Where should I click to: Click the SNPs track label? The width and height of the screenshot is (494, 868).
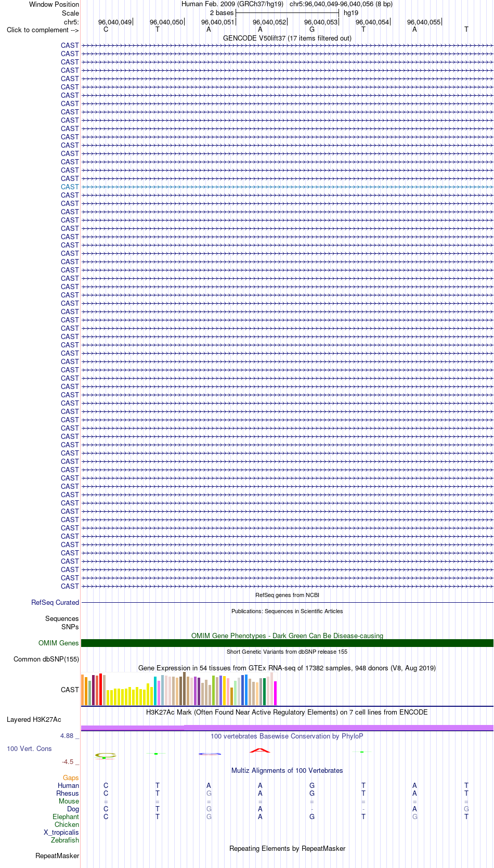(x=70, y=627)
